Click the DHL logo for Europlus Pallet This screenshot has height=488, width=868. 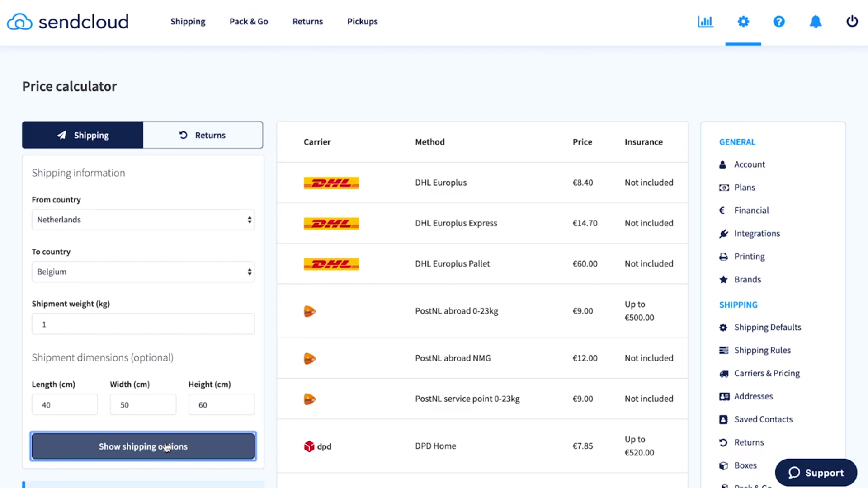(331, 264)
